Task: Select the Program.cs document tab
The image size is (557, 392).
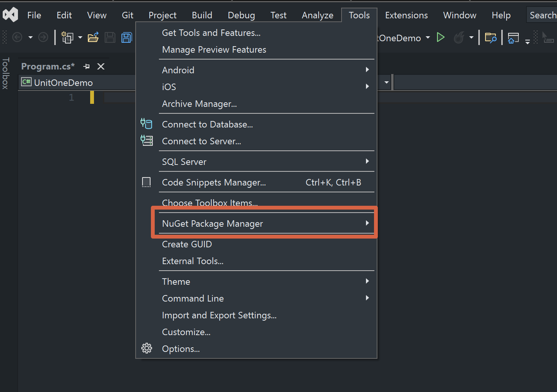Action: point(48,66)
